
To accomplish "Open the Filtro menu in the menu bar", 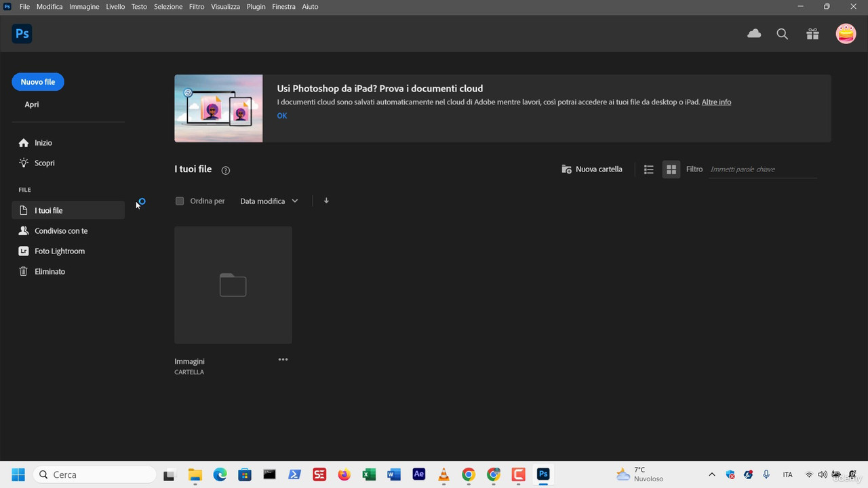I will tap(197, 7).
